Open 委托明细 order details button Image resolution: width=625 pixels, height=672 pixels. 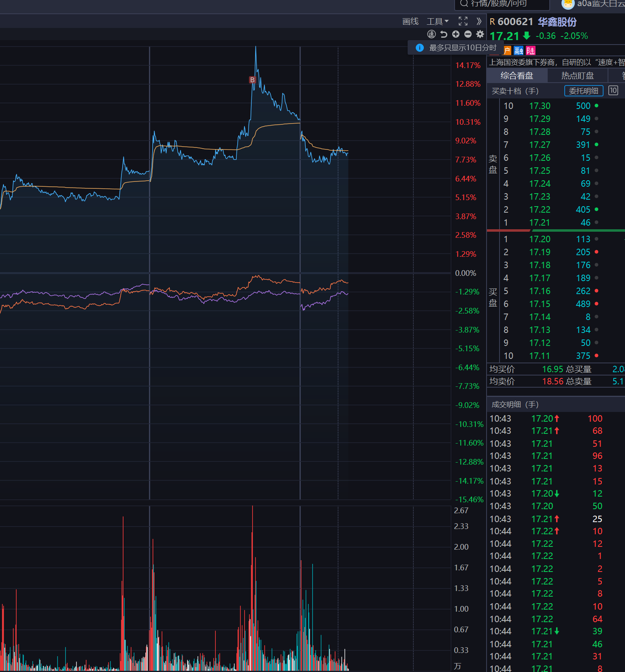[583, 91]
